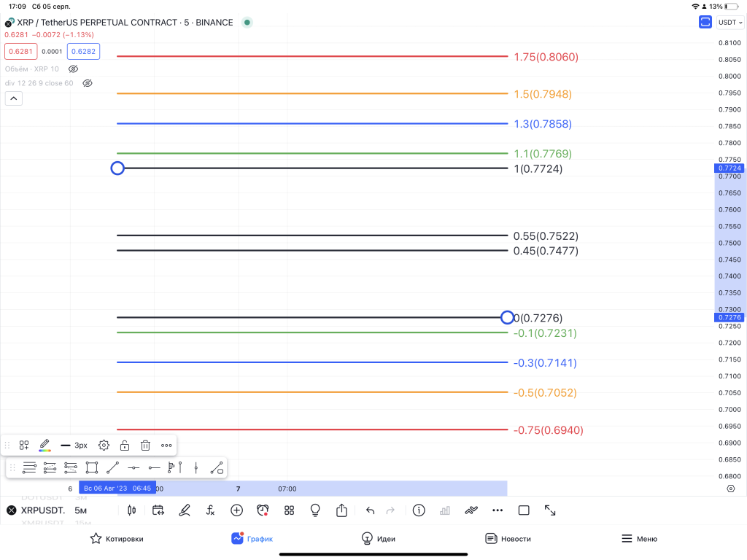This screenshot has width=747, height=560.
Task: Open the drawing tools pen icon
Action: [185, 510]
